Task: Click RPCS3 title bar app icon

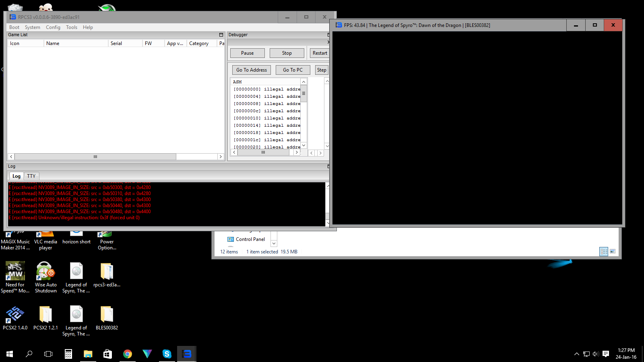Action: pos(12,17)
